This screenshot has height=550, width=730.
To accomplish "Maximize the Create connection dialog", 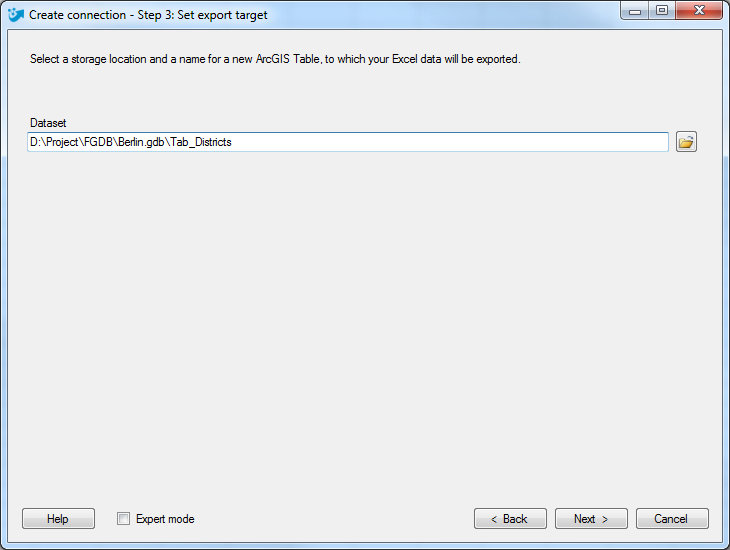I will tap(662, 11).
